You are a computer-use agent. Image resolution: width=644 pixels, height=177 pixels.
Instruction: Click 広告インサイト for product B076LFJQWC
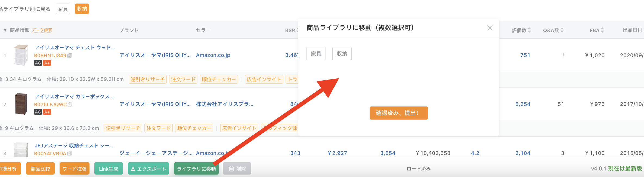click(239, 128)
